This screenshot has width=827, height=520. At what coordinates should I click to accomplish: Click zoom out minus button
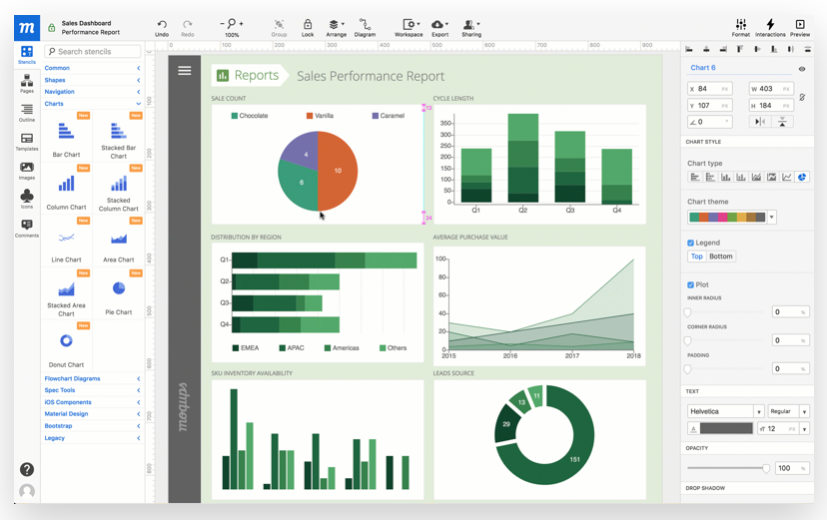(222, 24)
